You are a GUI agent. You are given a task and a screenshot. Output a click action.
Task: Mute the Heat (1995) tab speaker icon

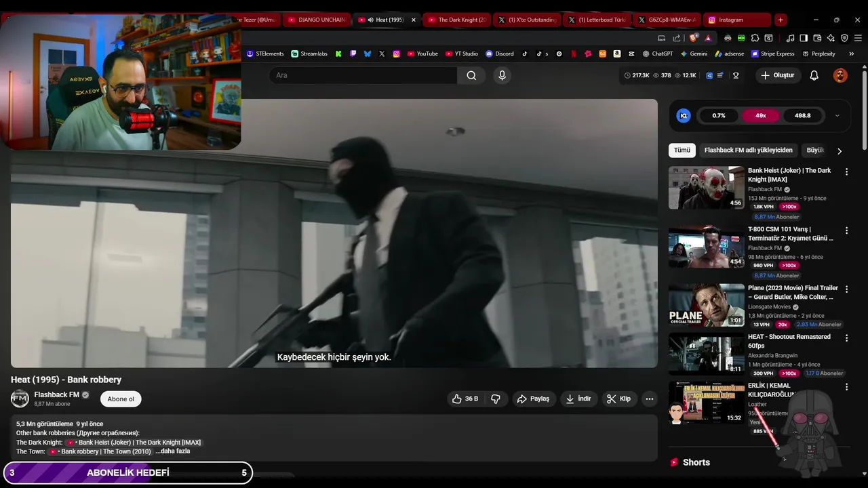370,20
